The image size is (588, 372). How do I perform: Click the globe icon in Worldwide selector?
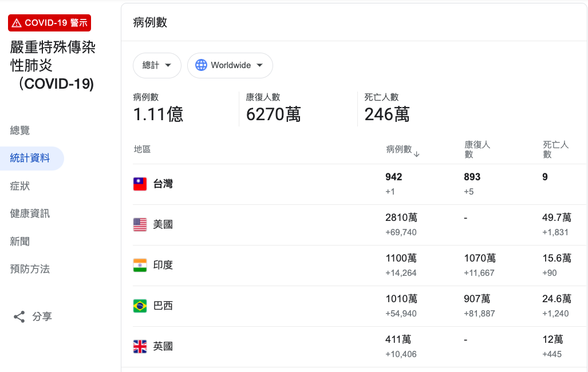tap(201, 65)
